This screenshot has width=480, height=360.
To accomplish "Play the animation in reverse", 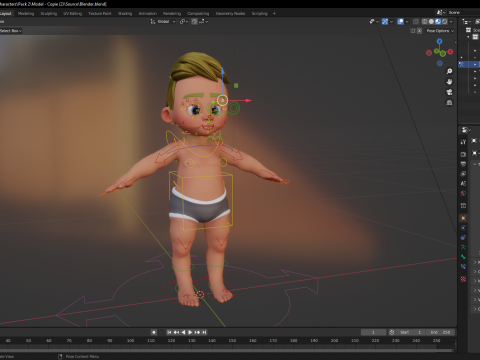I will (183, 332).
